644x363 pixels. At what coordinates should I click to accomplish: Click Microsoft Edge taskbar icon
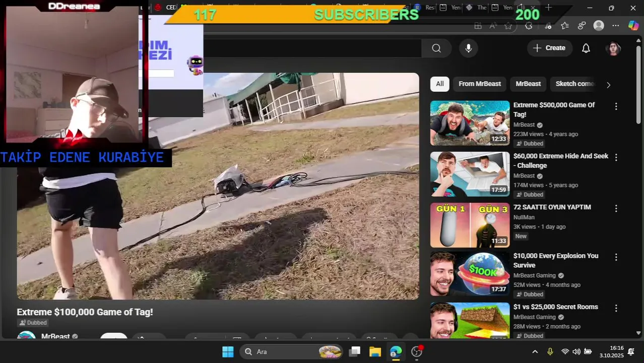[396, 351]
